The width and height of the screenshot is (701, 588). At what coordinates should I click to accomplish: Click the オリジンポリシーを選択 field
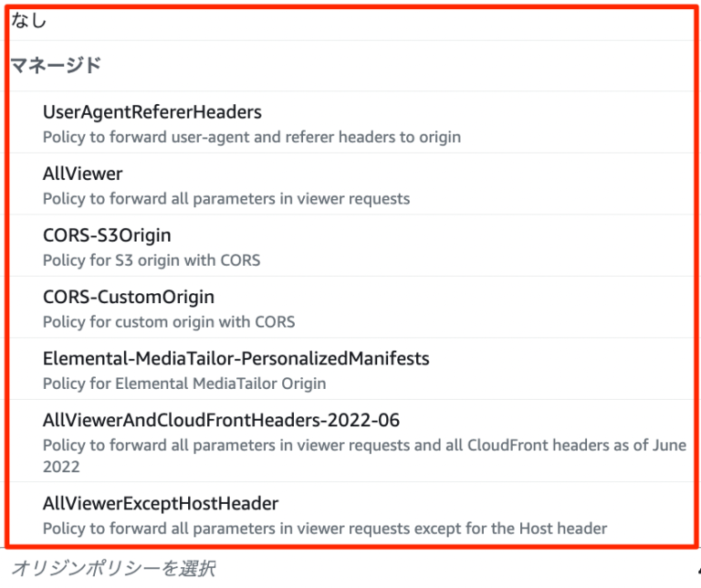[x=349, y=568]
